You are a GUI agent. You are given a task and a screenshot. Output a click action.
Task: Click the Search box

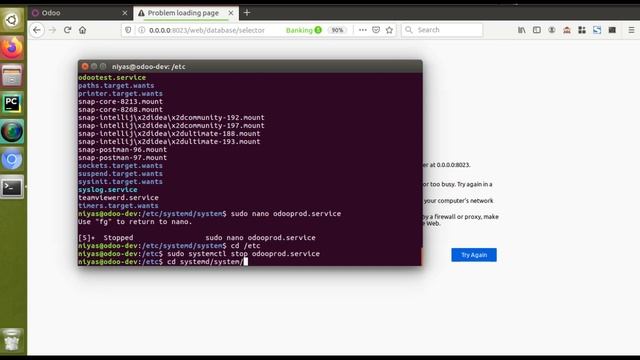(x=442, y=30)
